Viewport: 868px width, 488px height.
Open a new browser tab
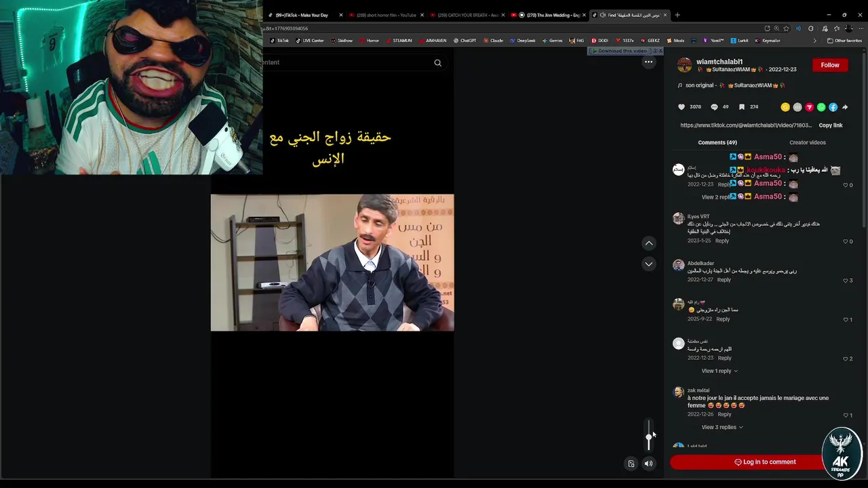pos(677,15)
